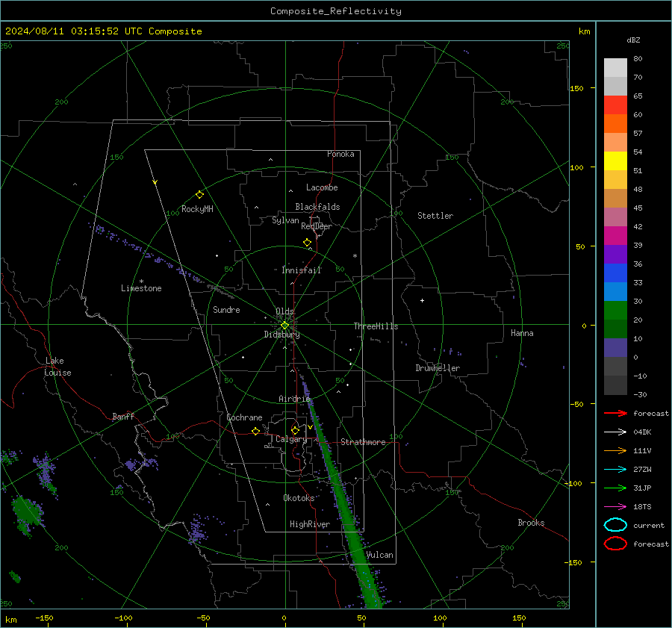The height and width of the screenshot is (628, 672).
Task: Select the purple 36-39 dBZ swatch
Action: pyautogui.click(x=615, y=254)
